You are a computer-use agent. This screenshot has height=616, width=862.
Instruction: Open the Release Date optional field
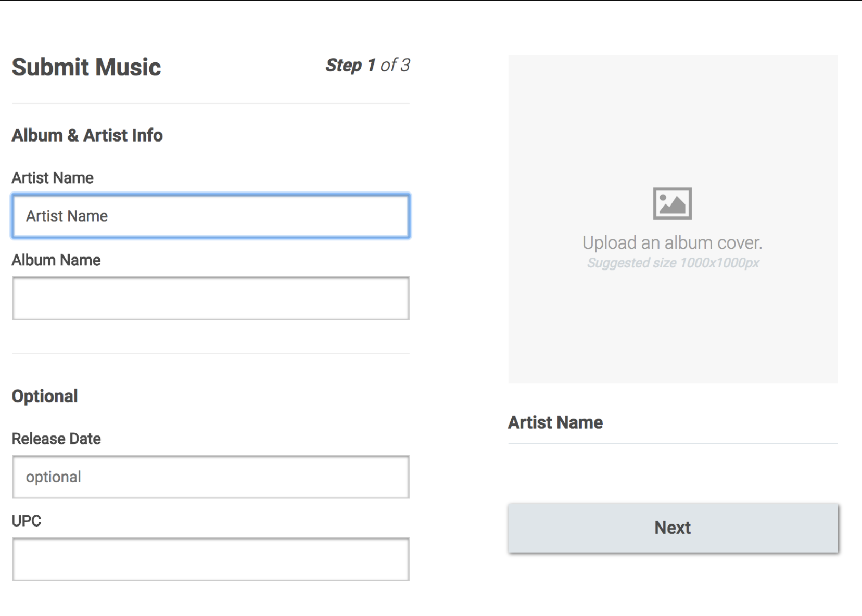point(211,477)
